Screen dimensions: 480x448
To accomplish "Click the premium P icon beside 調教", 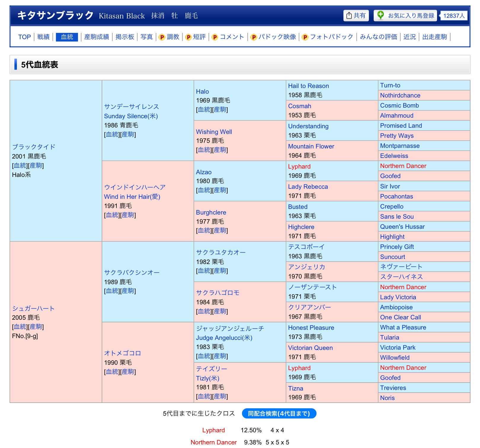I will (x=162, y=37).
